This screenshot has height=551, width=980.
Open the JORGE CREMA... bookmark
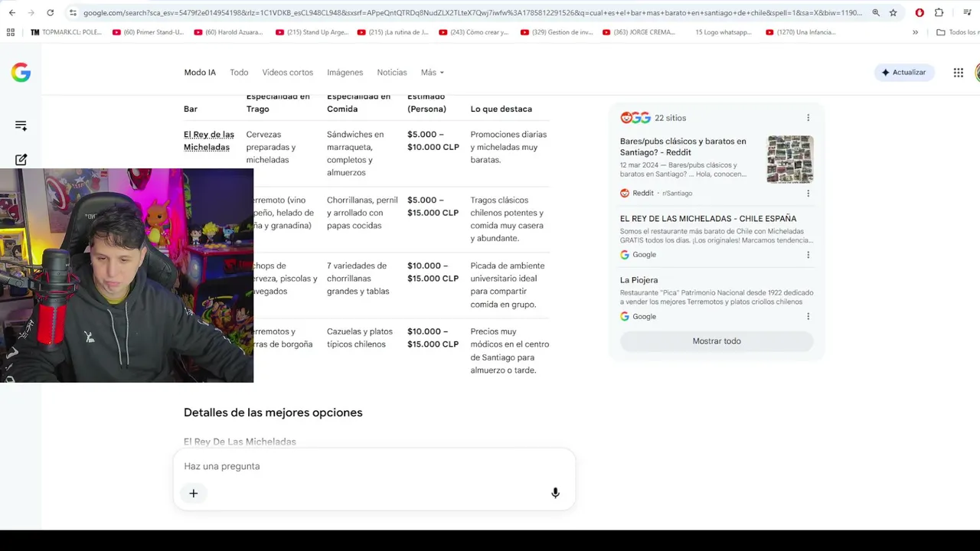[x=639, y=32]
